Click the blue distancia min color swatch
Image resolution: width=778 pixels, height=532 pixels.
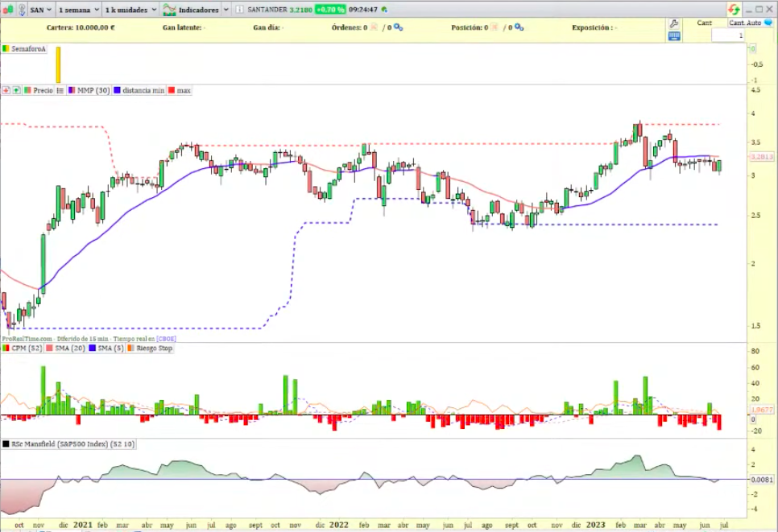[x=117, y=90]
